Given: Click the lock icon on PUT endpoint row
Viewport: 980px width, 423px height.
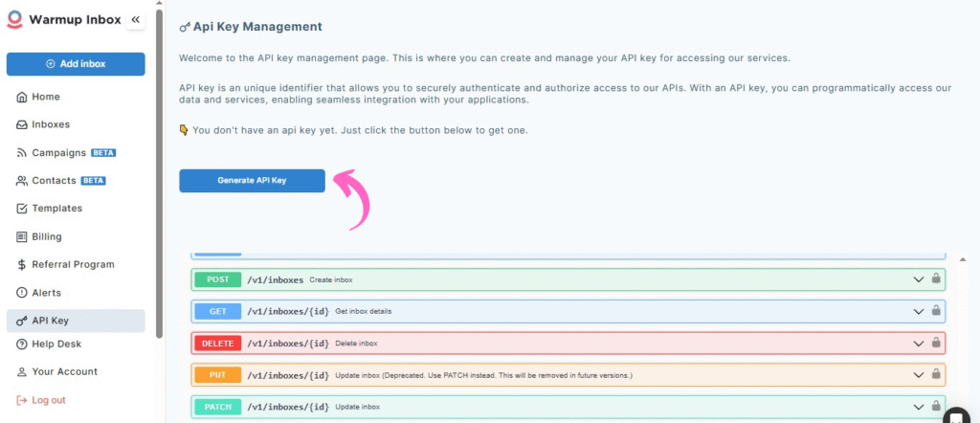Looking at the screenshot, I should tap(936, 374).
